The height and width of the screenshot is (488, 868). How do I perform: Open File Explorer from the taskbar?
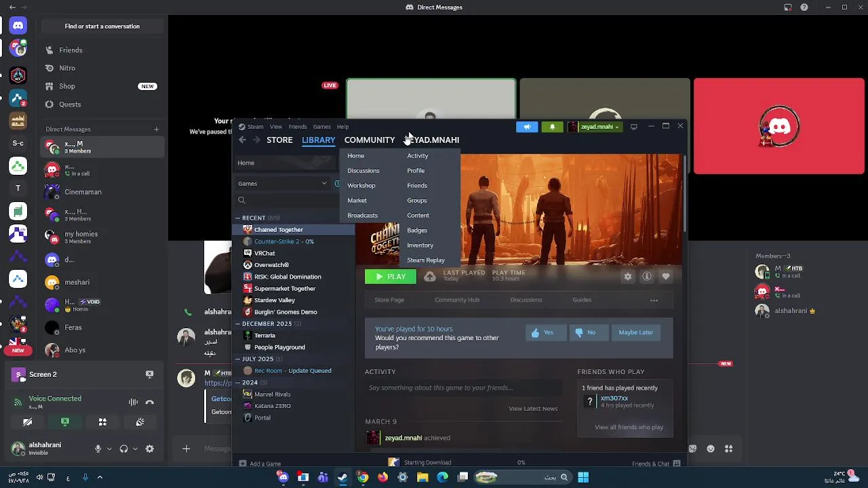tap(422, 477)
